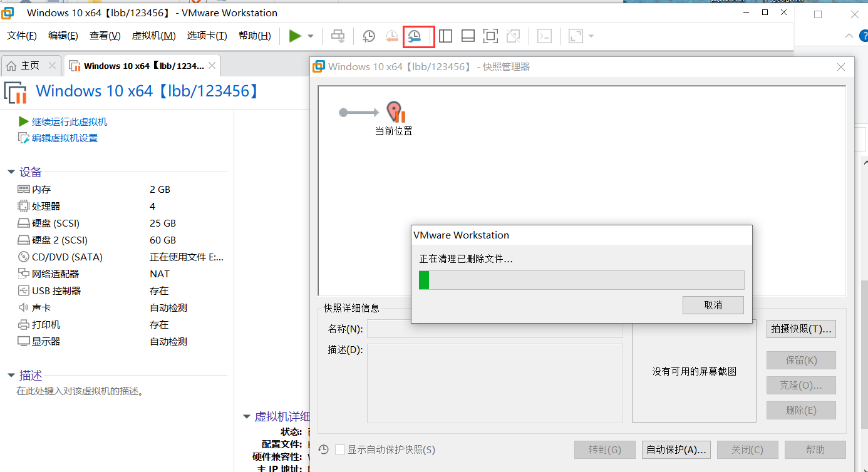Click the 描述(D) snapshot description box
The width and height of the screenshot is (868, 472).
pos(495,383)
